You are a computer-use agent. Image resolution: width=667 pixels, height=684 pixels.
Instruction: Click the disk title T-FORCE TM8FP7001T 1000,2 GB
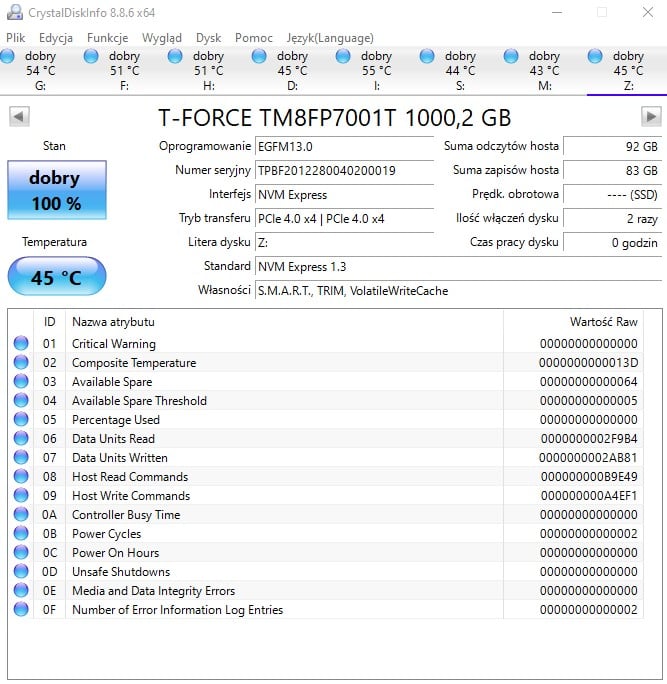click(x=334, y=118)
